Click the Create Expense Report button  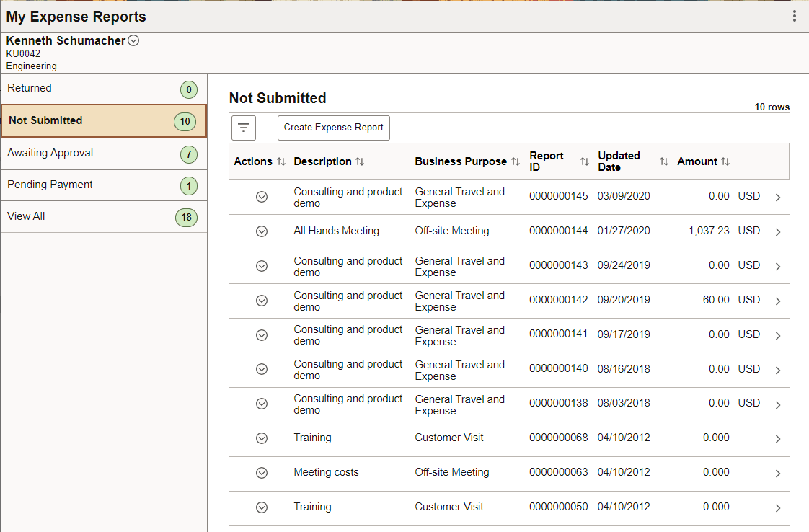[x=333, y=128]
